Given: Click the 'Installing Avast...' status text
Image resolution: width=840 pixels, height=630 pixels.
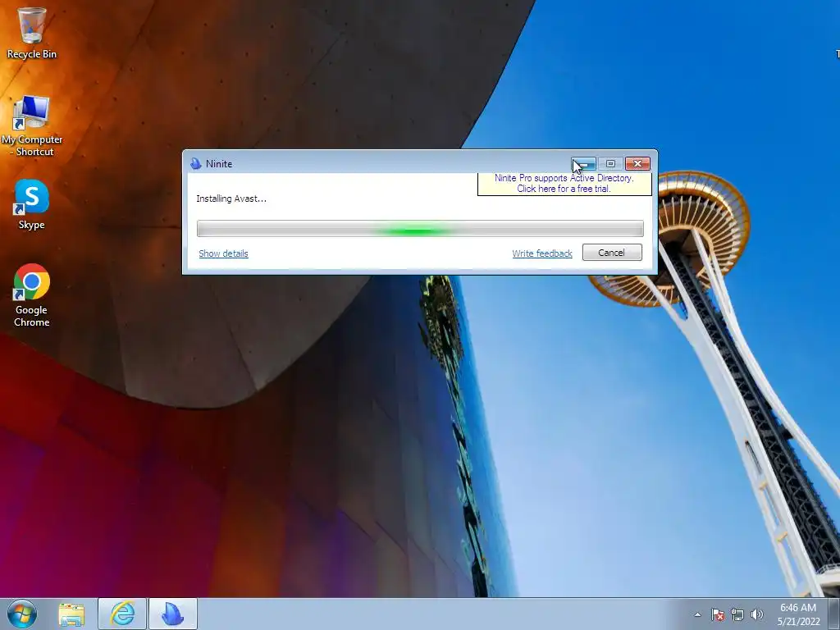Looking at the screenshot, I should 231,199.
